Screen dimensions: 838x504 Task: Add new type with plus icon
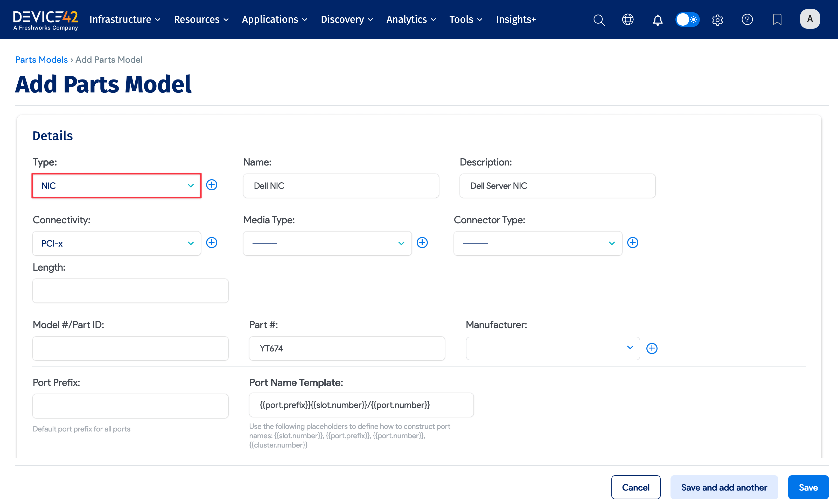pyautogui.click(x=212, y=185)
